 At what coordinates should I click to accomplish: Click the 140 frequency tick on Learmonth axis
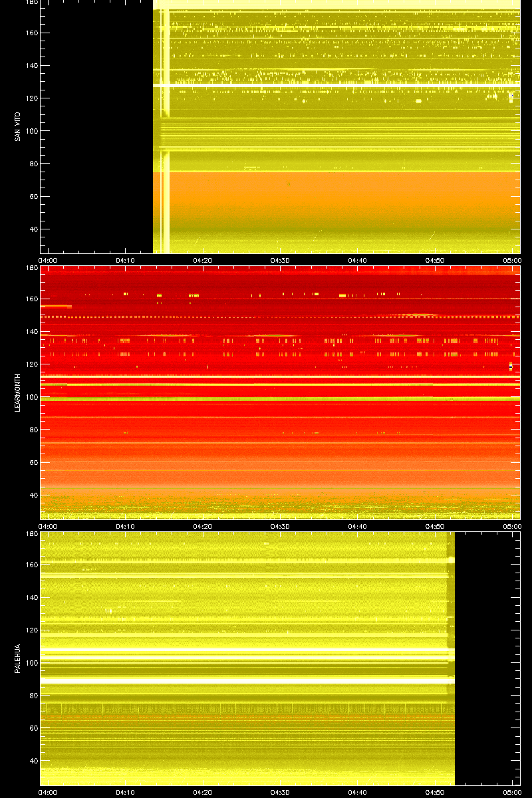point(31,331)
